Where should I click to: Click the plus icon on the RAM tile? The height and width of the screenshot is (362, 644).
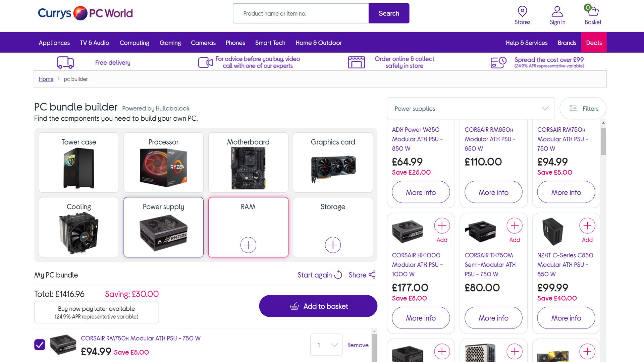coord(248,245)
